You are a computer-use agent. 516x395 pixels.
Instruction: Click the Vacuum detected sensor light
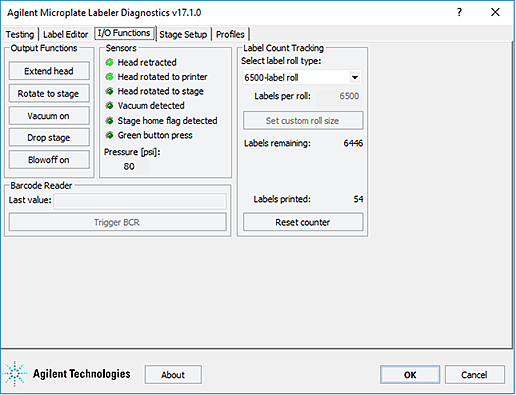pos(109,106)
